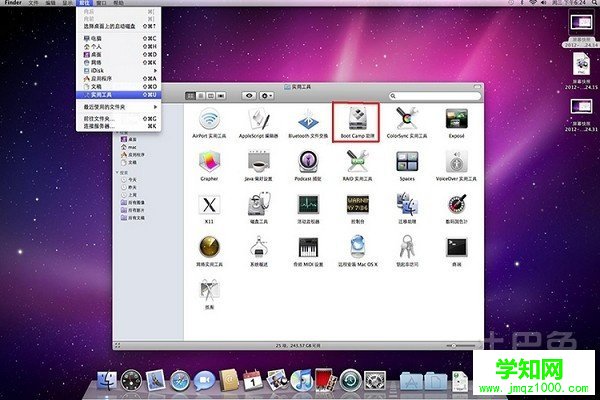Select the Grapher app icon
600x400 pixels.
(209, 162)
